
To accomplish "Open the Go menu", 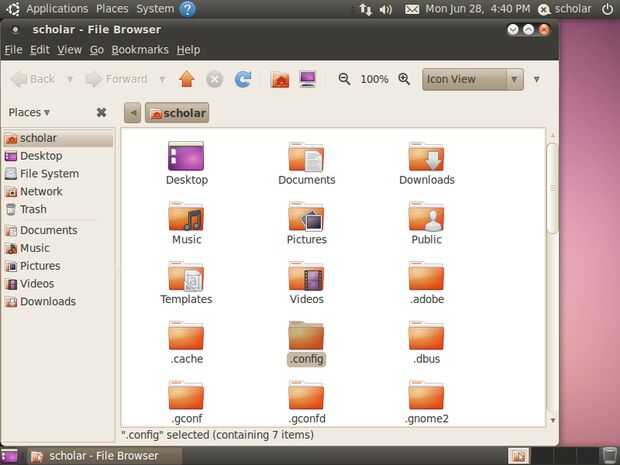I will point(96,50).
